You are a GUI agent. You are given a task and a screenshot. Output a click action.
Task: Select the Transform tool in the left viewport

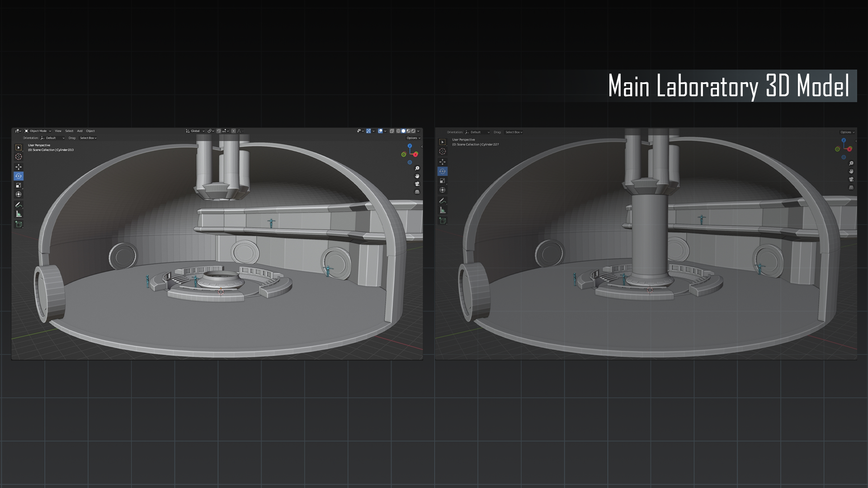19,194
